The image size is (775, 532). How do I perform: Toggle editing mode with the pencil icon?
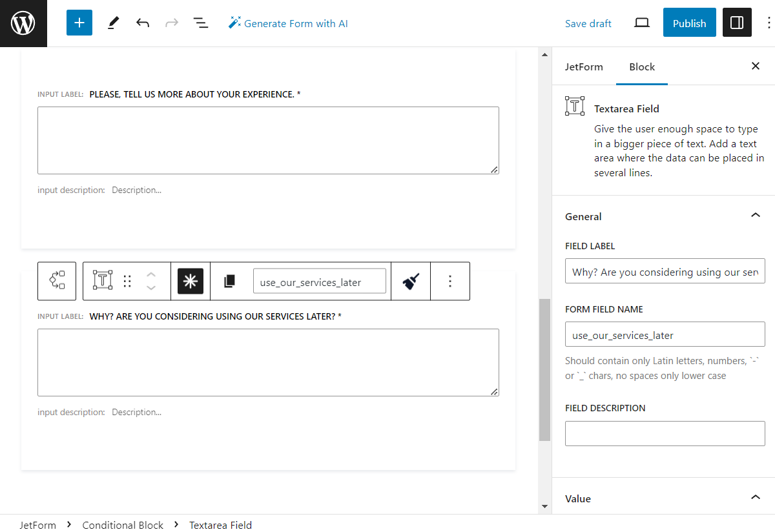(112, 22)
